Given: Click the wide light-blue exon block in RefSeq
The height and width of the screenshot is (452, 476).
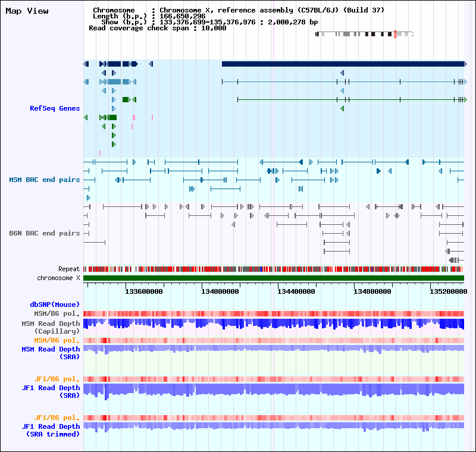Looking at the screenshot, I should 114,81.
